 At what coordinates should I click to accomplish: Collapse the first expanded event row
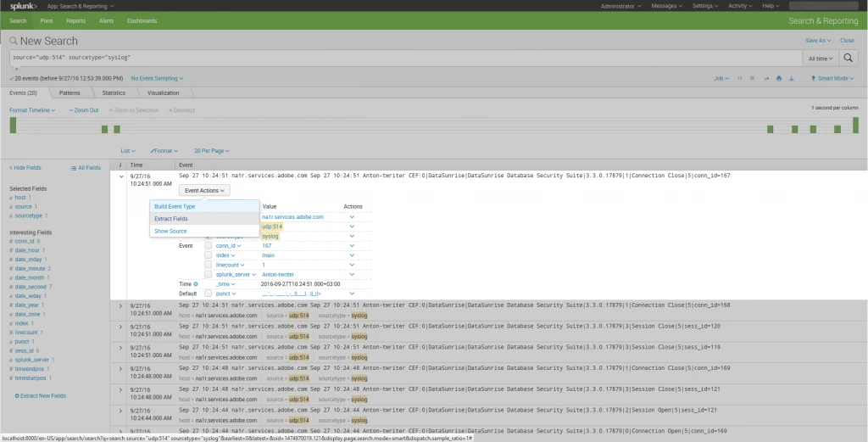121,176
